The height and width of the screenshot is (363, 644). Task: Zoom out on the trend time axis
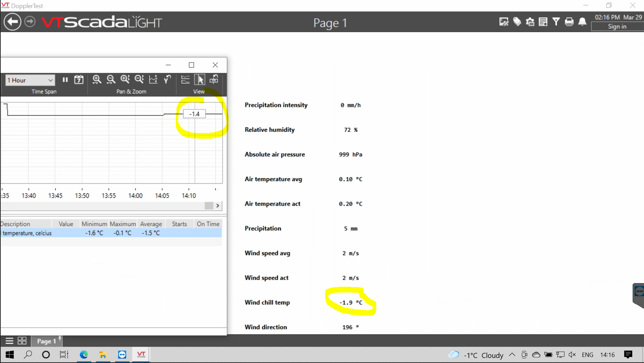(x=111, y=80)
